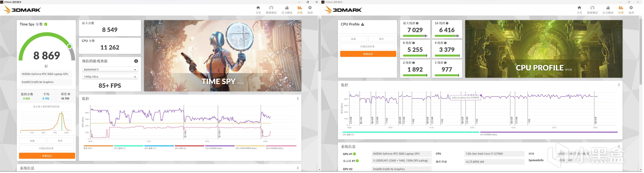
Task: Click the Home icon in left window
Action: pos(258,8)
